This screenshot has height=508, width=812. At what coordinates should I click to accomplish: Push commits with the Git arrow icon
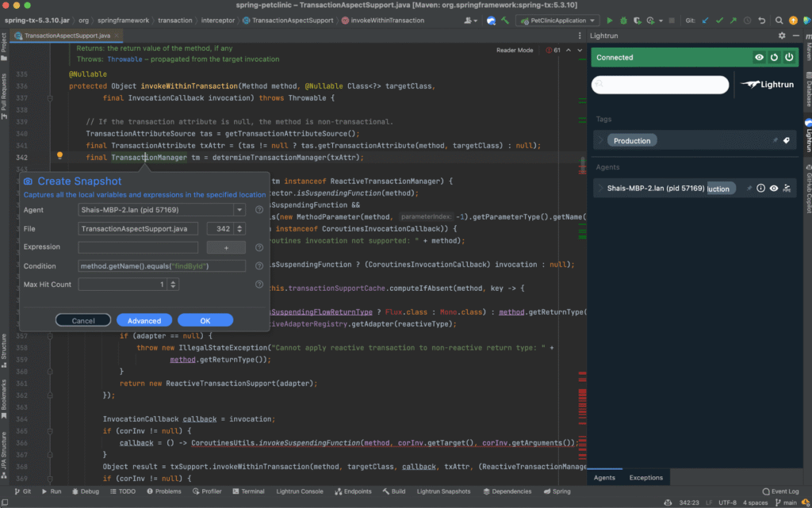(x=733, y=21)
